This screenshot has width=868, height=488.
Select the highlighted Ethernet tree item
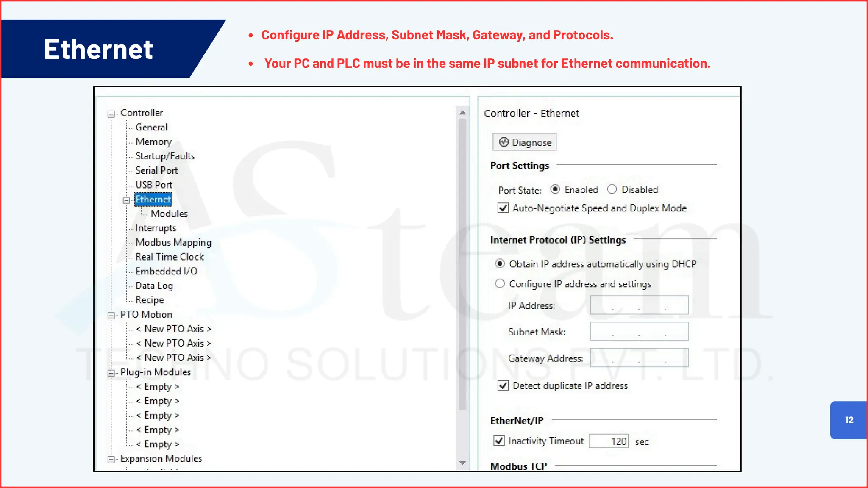click(153, 199)
